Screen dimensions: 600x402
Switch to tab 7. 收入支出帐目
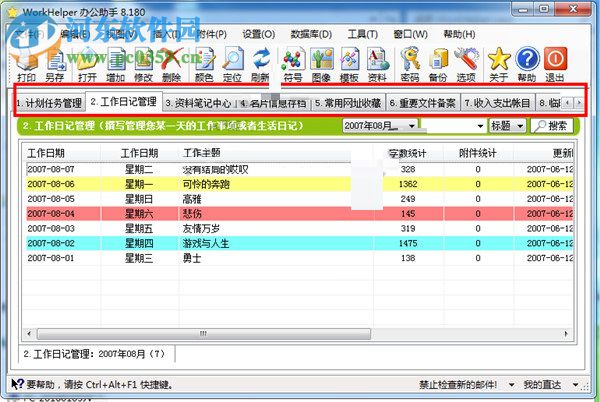tap(497, 103)
